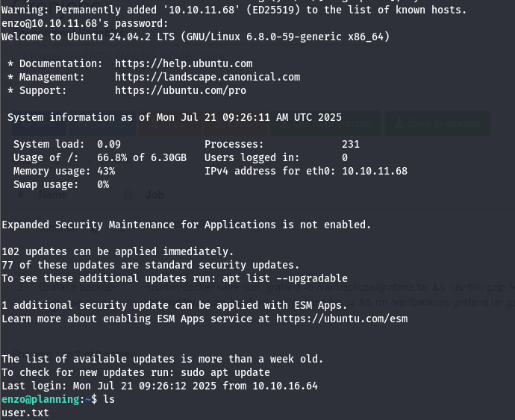This screenshot has width=515, height=420.
Task: Click the Memory usage 43% value
Action: 106,171
